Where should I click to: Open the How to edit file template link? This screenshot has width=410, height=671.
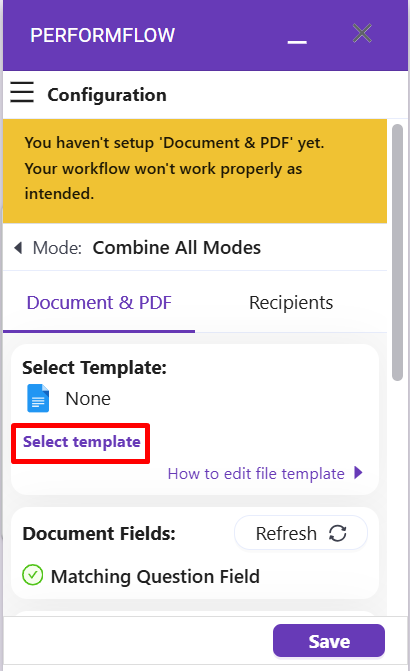[256, 474]
